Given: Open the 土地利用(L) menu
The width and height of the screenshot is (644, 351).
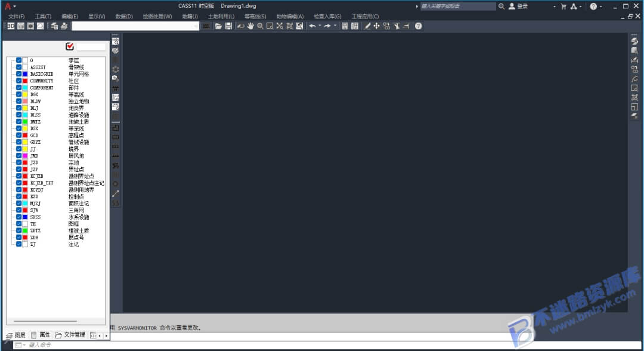Looking at the screenshot, I should click(x=221, y=17).
